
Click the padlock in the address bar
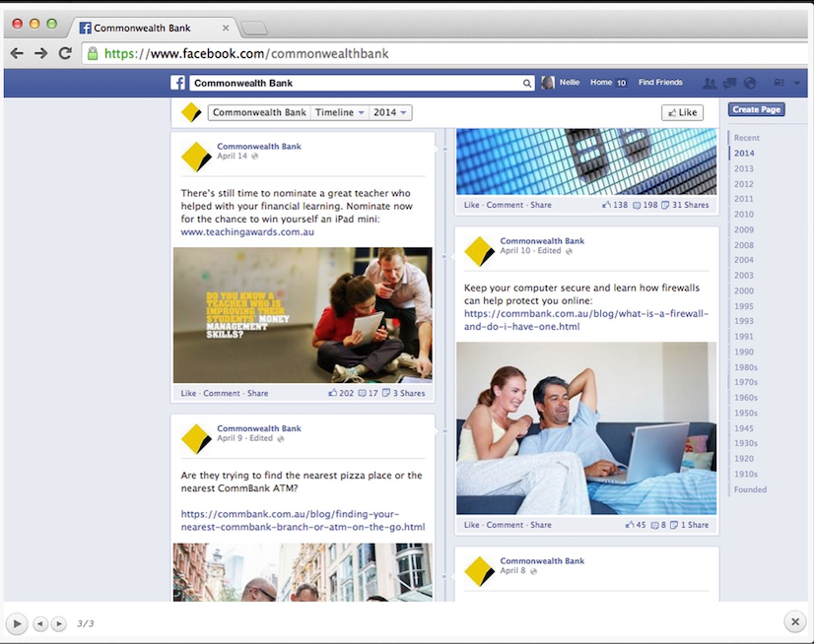tap(93, 53)
